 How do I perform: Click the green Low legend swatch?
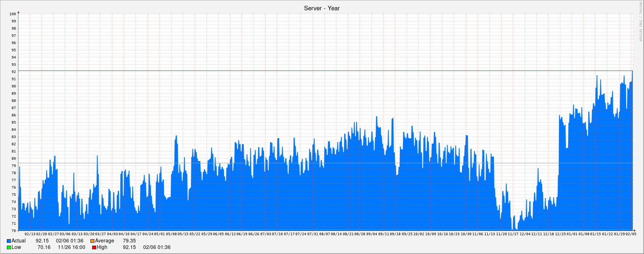pos(9,247)
